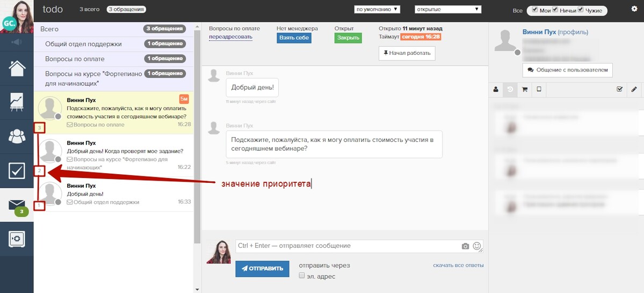644x293 pixels.
Task: Toggle the Чужие checkbox
Action: (x=581, y=10)
